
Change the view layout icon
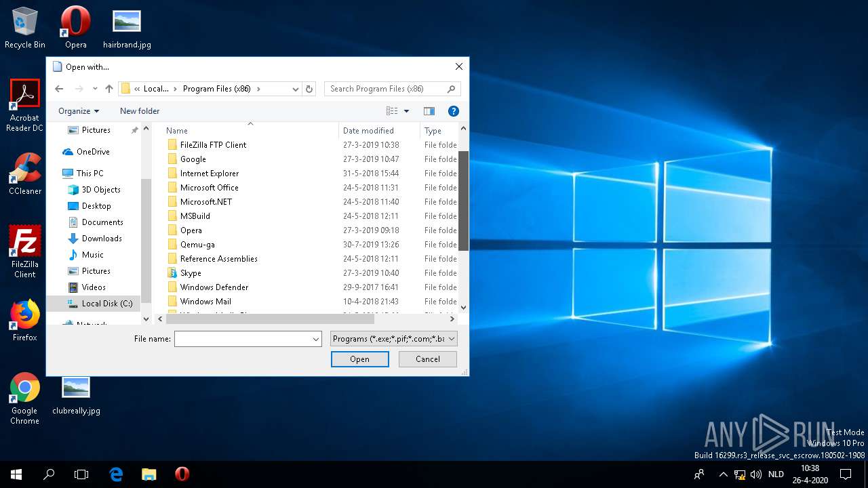[x=392, y=111]
